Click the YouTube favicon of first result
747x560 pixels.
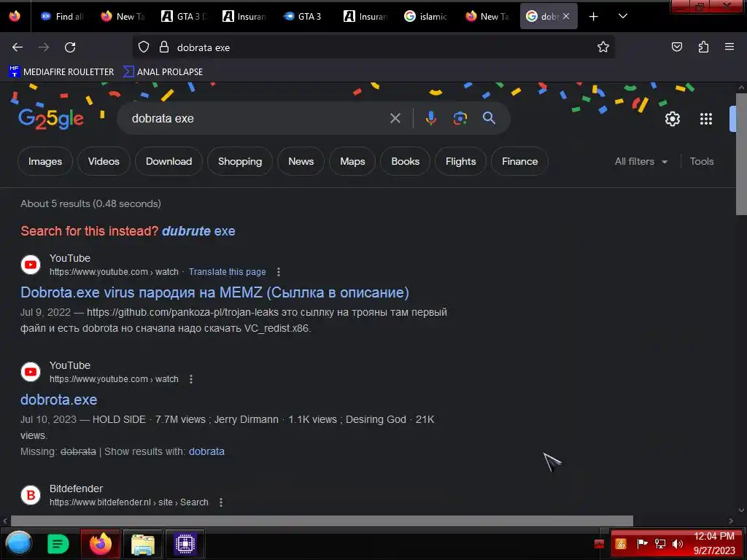(x=31, y=265)
